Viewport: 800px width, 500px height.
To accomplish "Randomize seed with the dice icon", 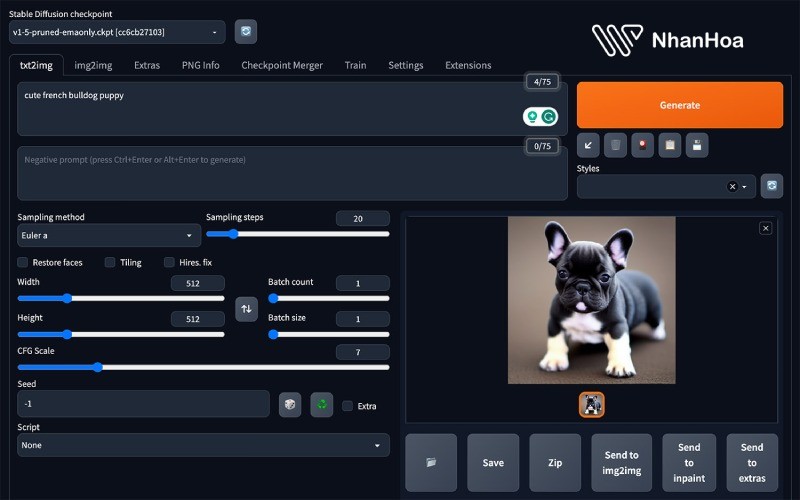I will pyautogui.click(x=290, y=405).
